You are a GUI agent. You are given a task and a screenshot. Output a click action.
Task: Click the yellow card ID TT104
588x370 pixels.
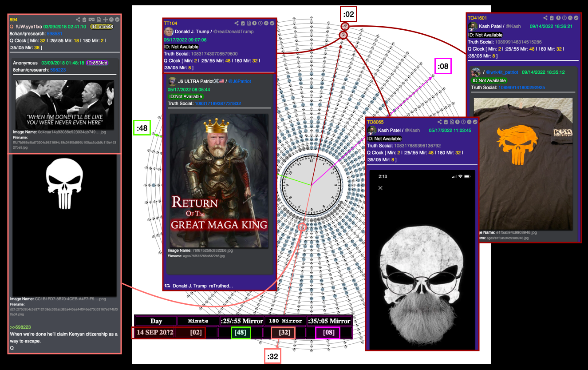[170, 23]
